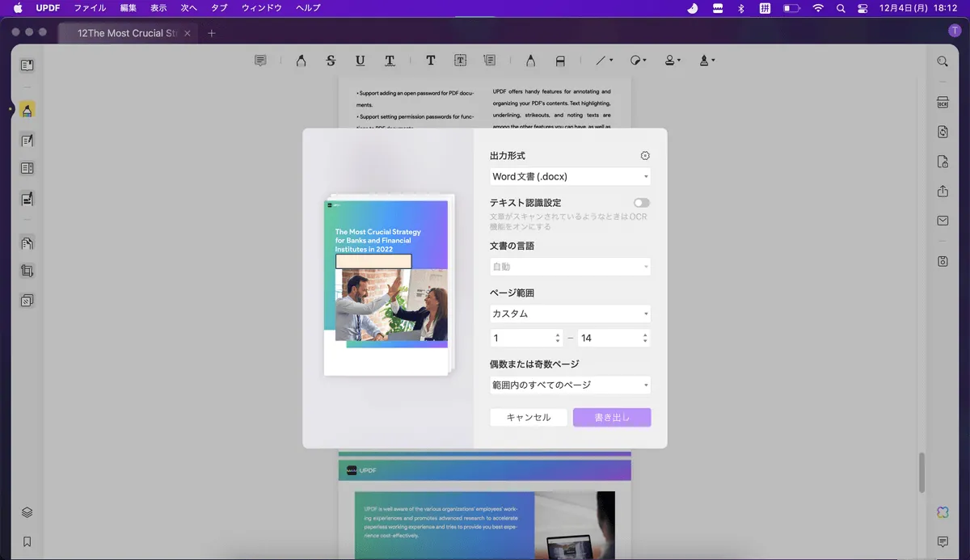Open the comments list icon at bottom right
Image resolution: width=970 pixels, height=560 pixels.
click(x=943, y=541)
